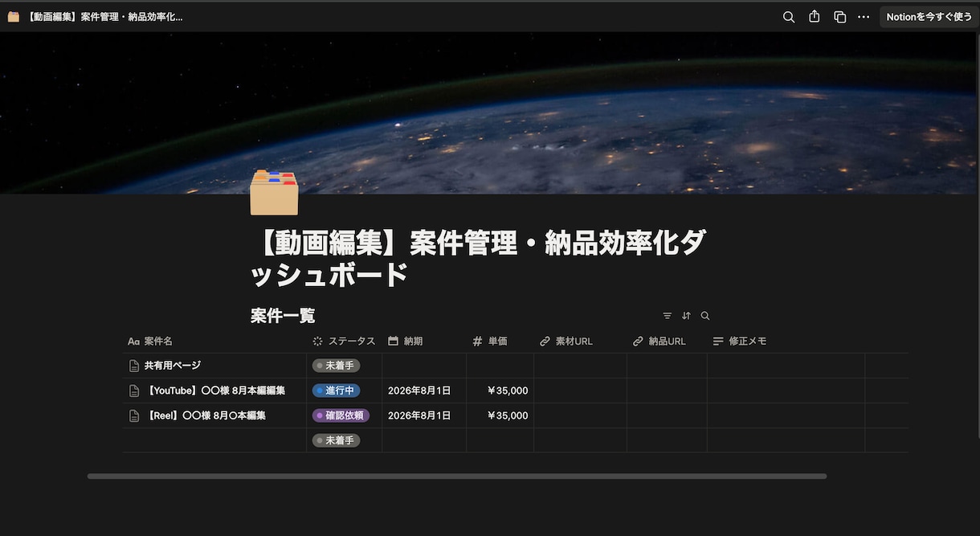
Task: Click the Aa icon of 案件名 header
Action: 133,342
